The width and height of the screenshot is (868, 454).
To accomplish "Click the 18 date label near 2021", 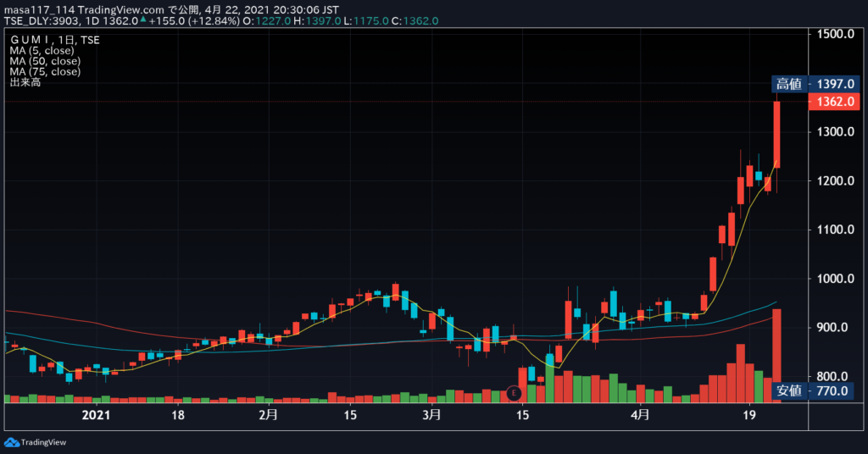I will pos(178,415).
